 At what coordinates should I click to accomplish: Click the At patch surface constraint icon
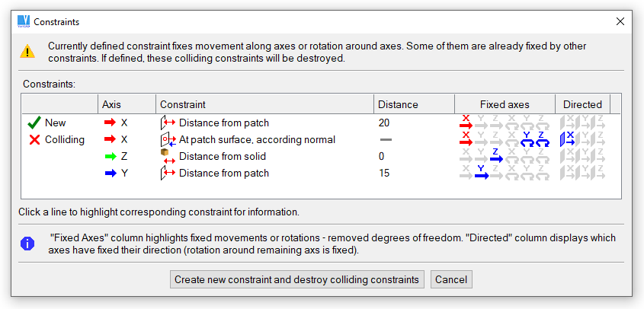pyautogui.click(x=168, y=140)
